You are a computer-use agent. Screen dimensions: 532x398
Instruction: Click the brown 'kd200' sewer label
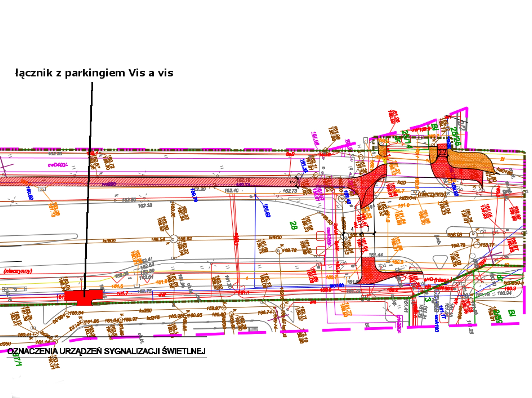(146, 311)
